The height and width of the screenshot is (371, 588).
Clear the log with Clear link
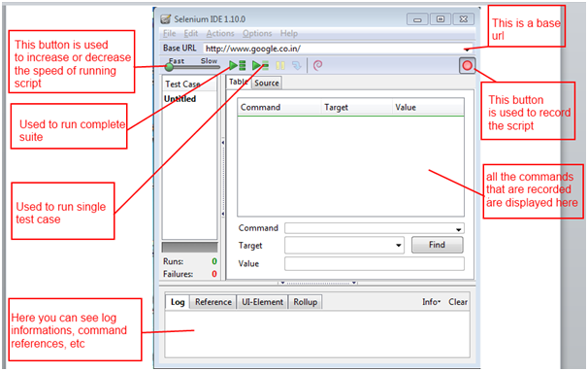[458, 302]
